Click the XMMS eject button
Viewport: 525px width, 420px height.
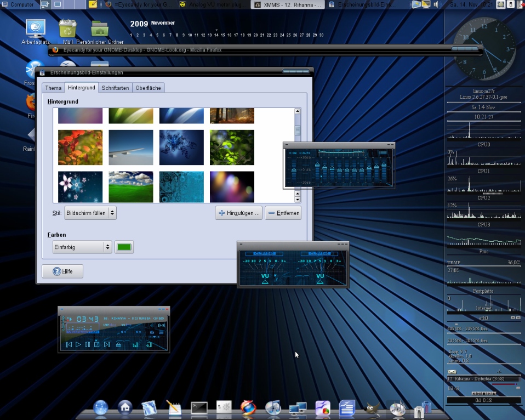point(118,345)
